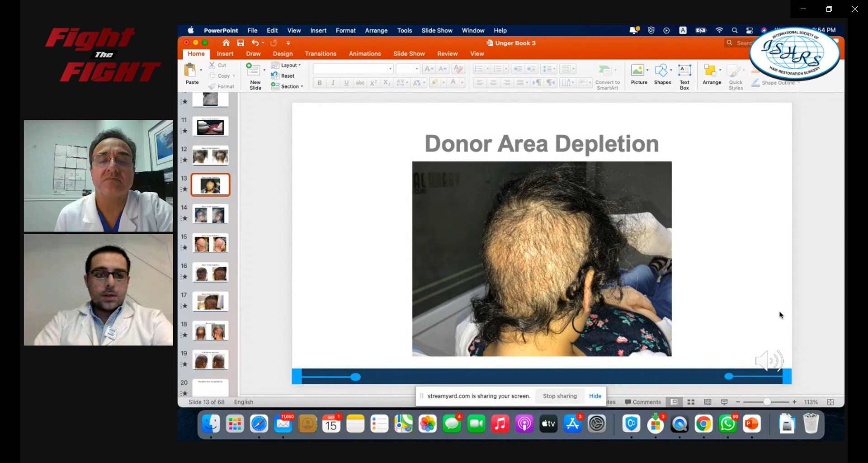The width and height of the screenshot is (868, 463).
Task: Switch to Normal view in status bar
Action: coord(674,402)
